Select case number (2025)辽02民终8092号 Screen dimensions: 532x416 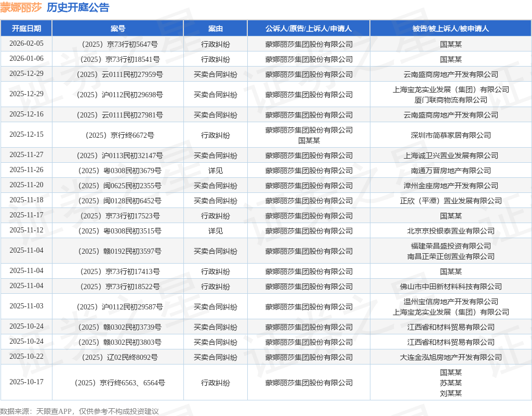point(118,357)
